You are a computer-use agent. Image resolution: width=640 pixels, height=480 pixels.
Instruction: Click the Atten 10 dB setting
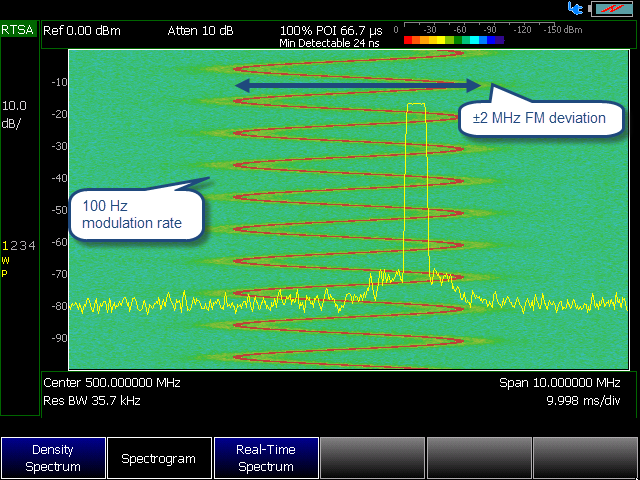200,31
